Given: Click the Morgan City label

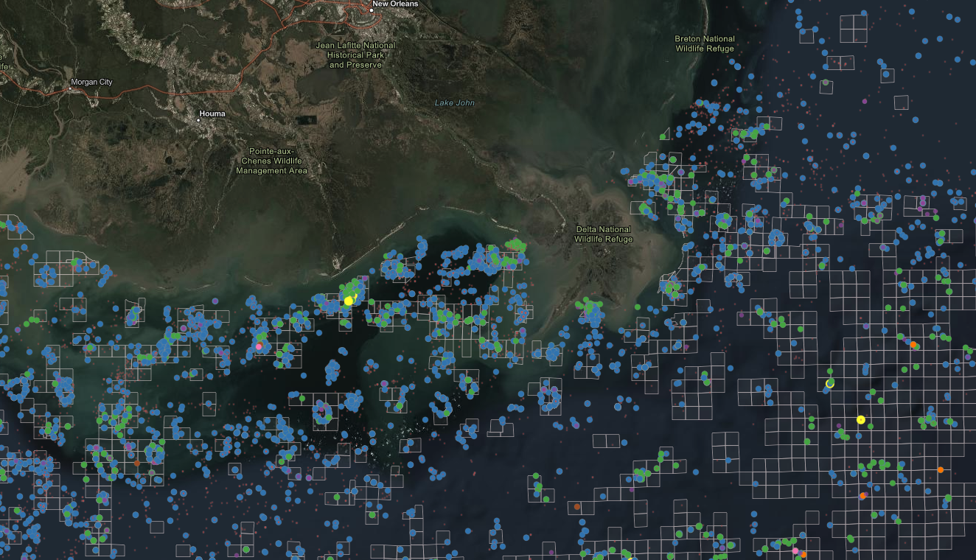Looking at the screenshot, I should [92, 82].
